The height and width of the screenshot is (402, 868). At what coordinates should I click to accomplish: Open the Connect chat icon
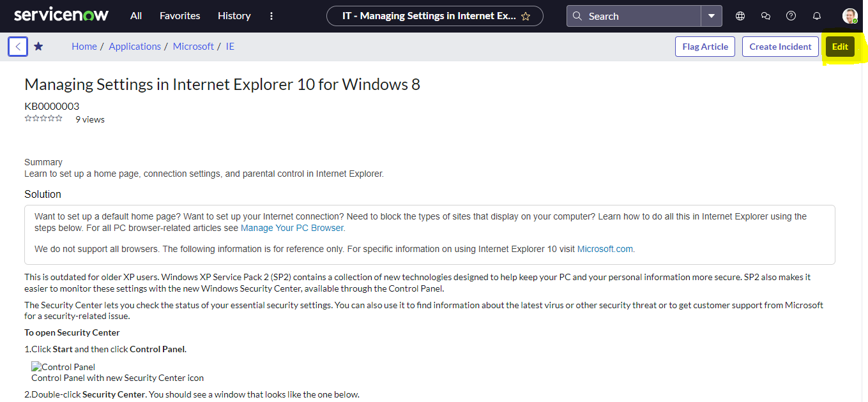[x=765, y=15]
